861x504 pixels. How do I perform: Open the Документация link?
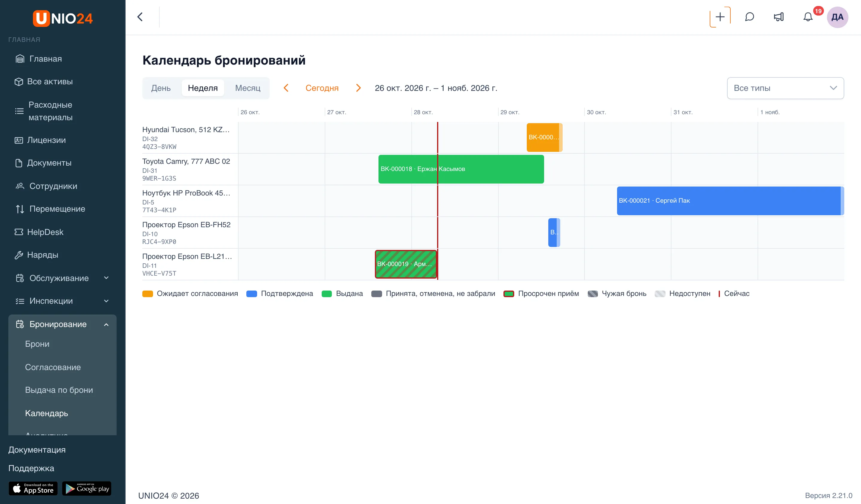coord(37,450)
